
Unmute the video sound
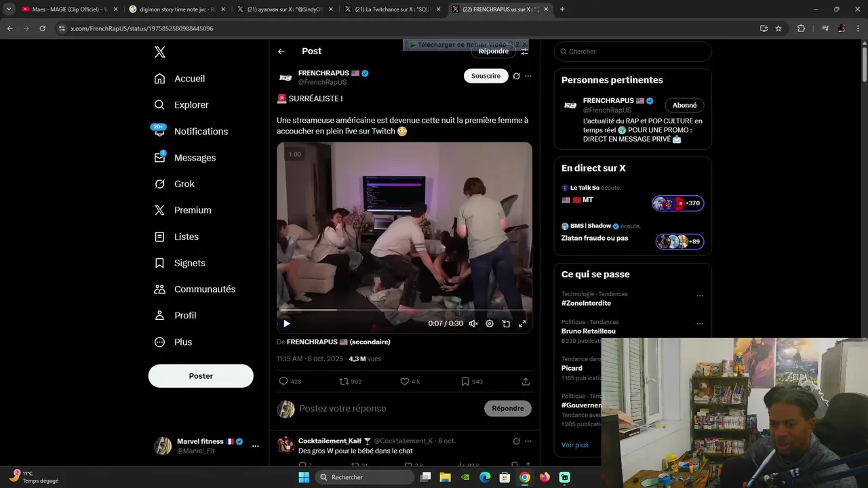(x=473, y=324)
